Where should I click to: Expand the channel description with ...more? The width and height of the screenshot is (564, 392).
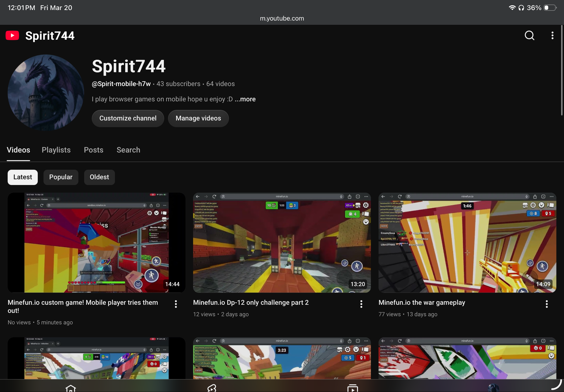pos(245,99)
